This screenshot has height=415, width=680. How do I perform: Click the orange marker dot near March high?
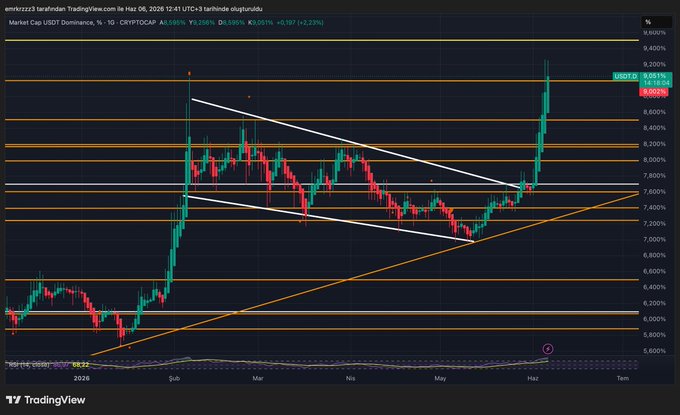(249, 97)
